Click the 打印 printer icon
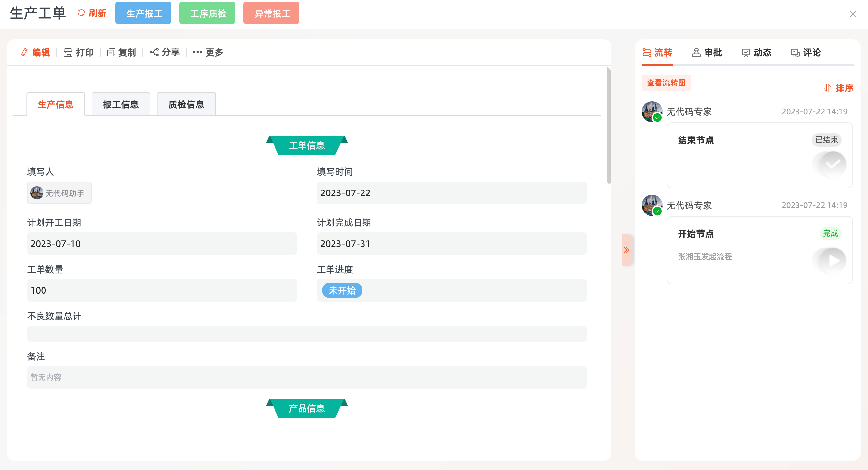Viewport: 868px width, 470px height. [x=68, y=52]
